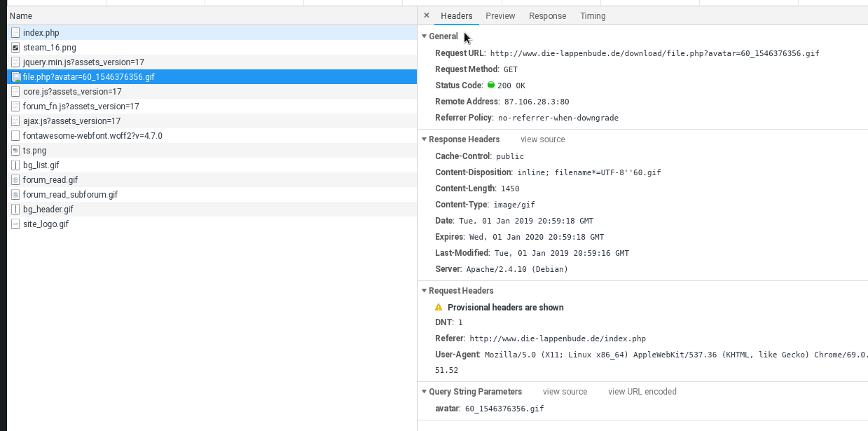The width and height of the screenshot is (868, 431).
Task: Collapse the Response Headers section
Action: tap(424, 139)
